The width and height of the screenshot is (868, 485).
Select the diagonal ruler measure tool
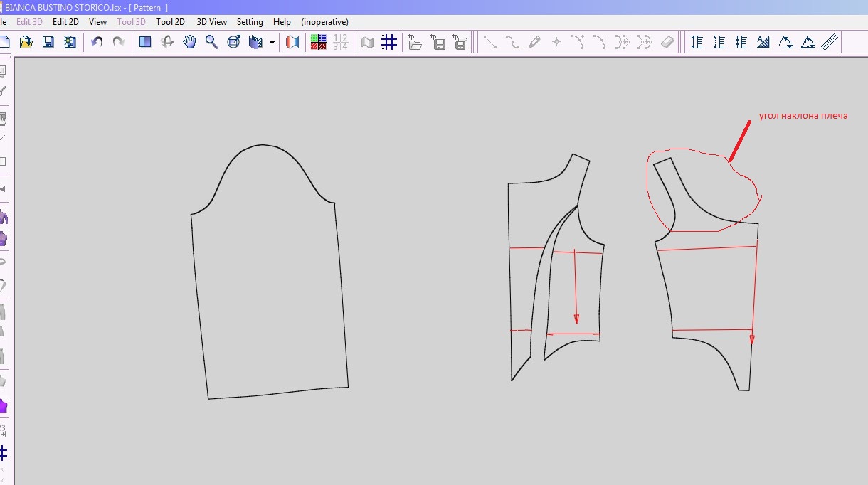coord(830,43)
